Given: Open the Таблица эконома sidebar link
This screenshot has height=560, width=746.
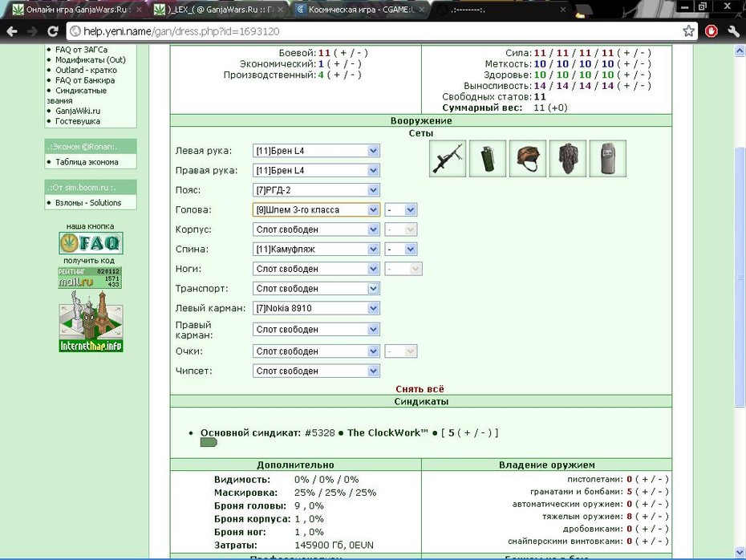Looking at the screenshot, I should [87, 162].
